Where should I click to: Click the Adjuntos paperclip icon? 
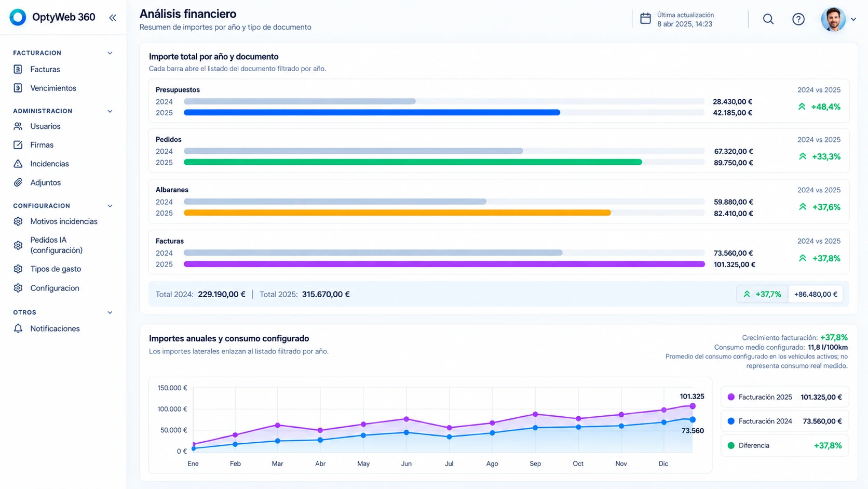pos(18,182)
